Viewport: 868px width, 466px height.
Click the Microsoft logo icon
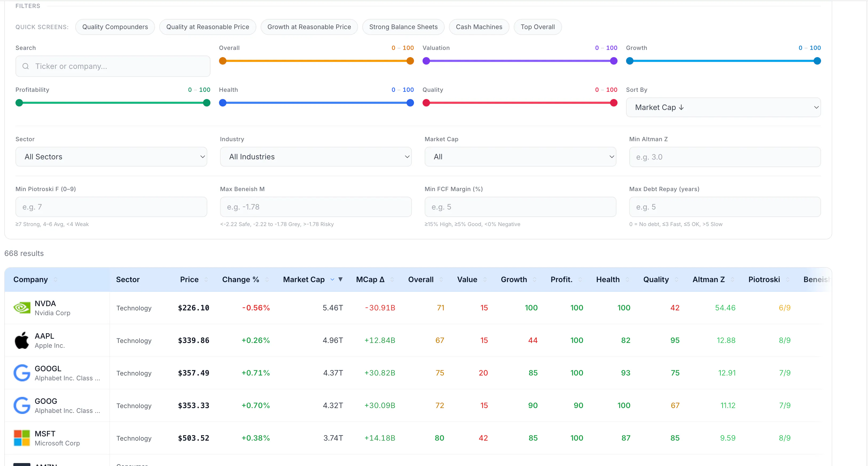pyautogui.click(x=22, y=438)
